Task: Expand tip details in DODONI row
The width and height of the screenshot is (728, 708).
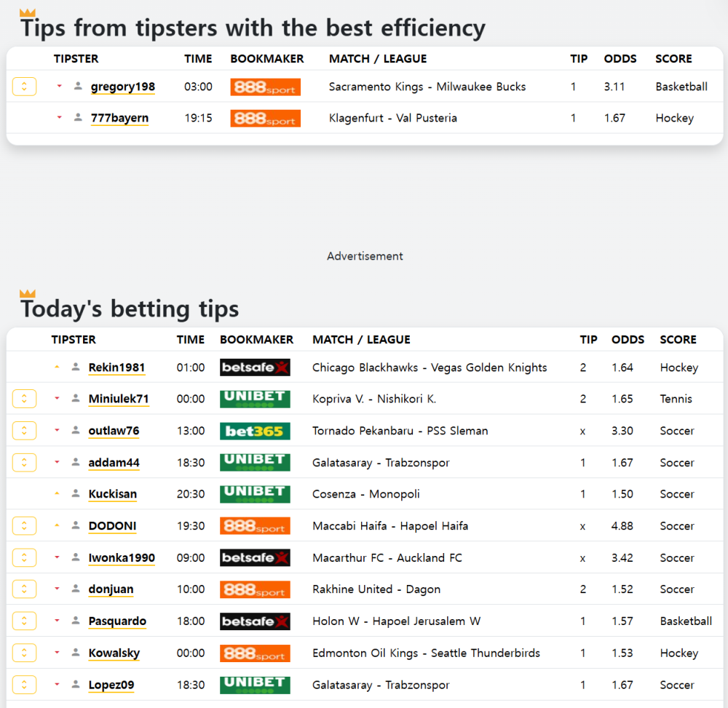Action: [24, 525]
